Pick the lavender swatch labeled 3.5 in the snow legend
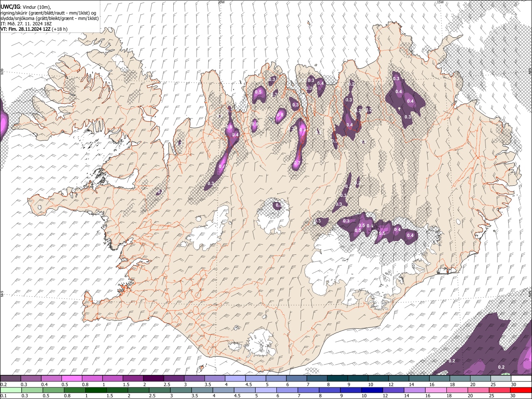The height and width of the screenshot is (399, 532). coord(215,378)
